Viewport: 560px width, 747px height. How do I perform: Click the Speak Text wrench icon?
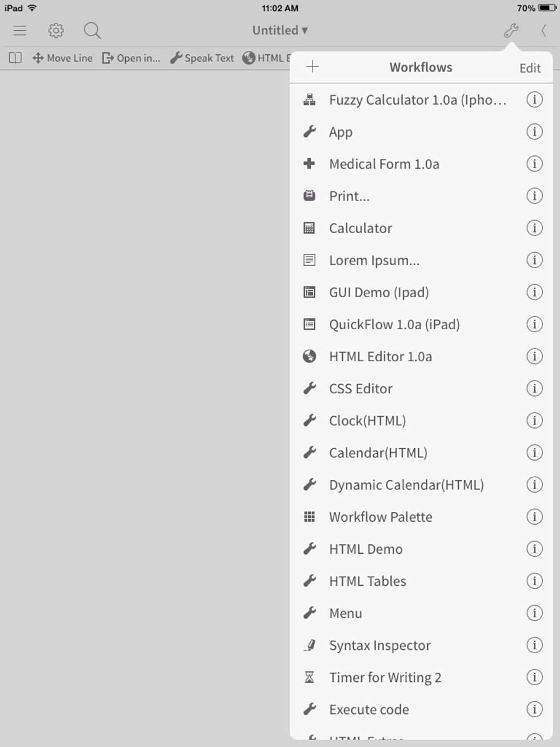177,58
